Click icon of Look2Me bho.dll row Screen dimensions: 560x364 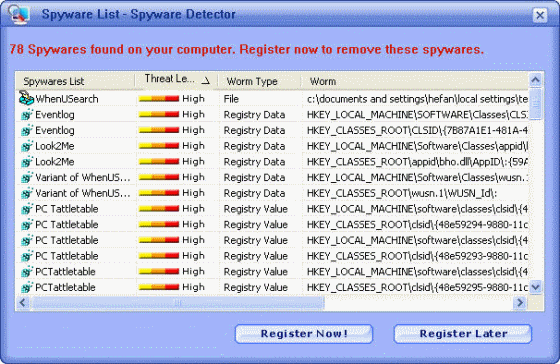tap(27, 162)
